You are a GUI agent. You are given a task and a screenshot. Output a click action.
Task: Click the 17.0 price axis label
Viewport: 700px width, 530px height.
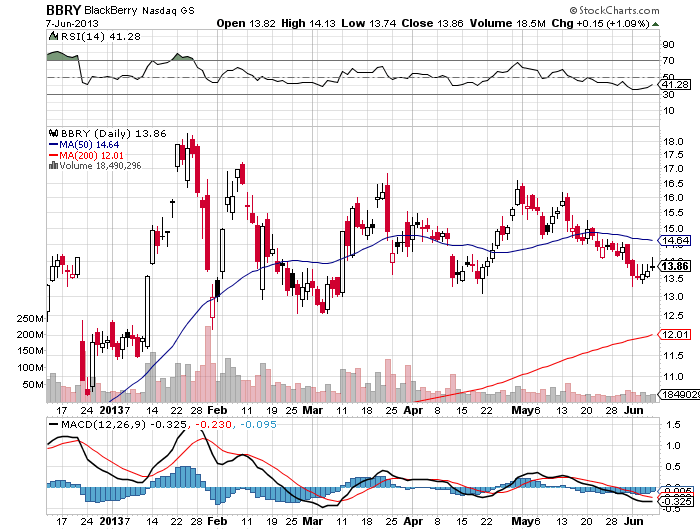(x=673, y=169)
